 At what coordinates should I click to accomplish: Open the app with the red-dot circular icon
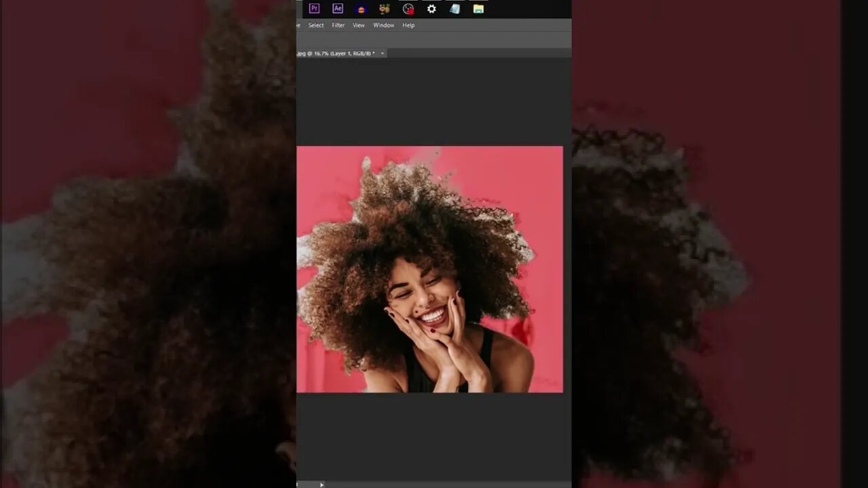tap(408, 9)
